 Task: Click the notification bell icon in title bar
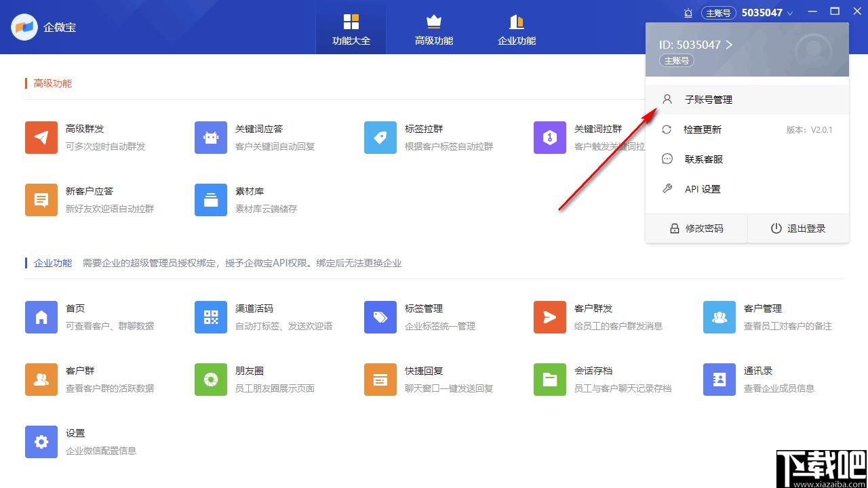point(688,13)
